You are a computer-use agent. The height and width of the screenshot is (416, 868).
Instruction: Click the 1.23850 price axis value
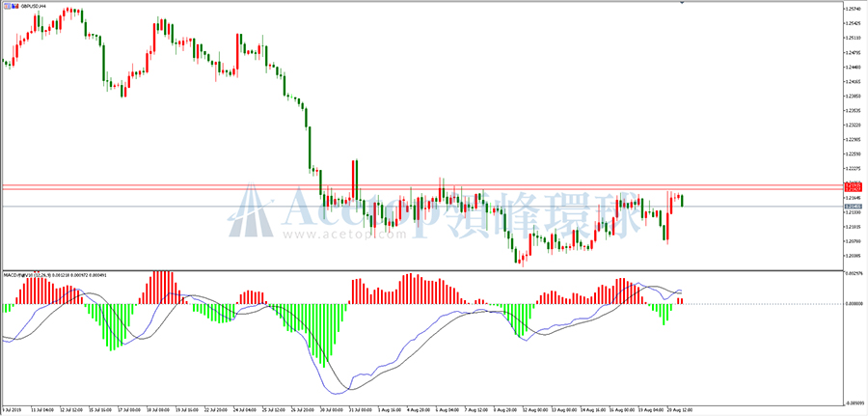(854, 96)
